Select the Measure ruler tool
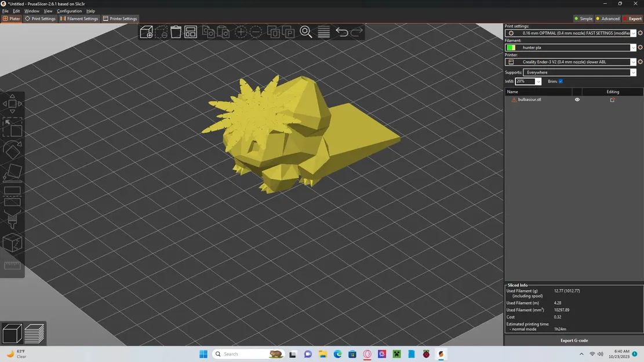Screen dimensions: 644x362 [12, 265]
